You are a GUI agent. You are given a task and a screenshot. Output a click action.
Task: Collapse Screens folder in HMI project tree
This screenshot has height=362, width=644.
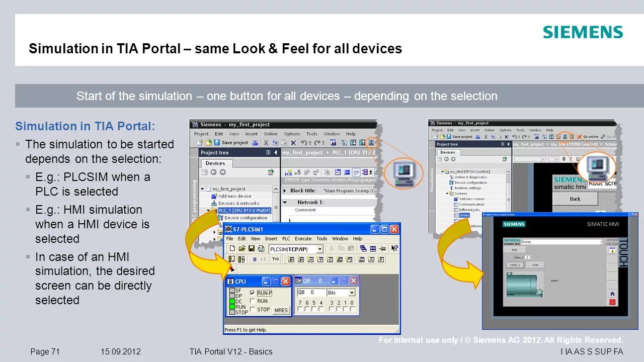tap(447, 194)
